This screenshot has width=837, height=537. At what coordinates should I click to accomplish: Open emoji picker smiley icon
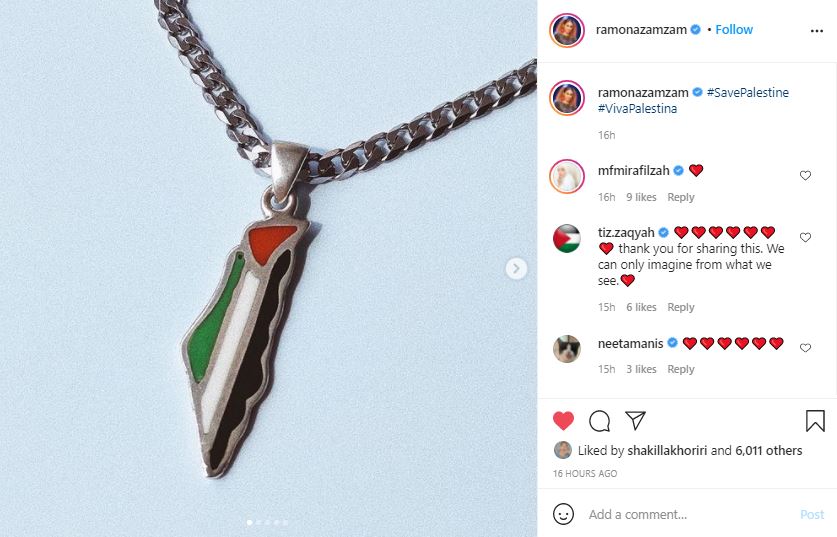click(563, 514)
